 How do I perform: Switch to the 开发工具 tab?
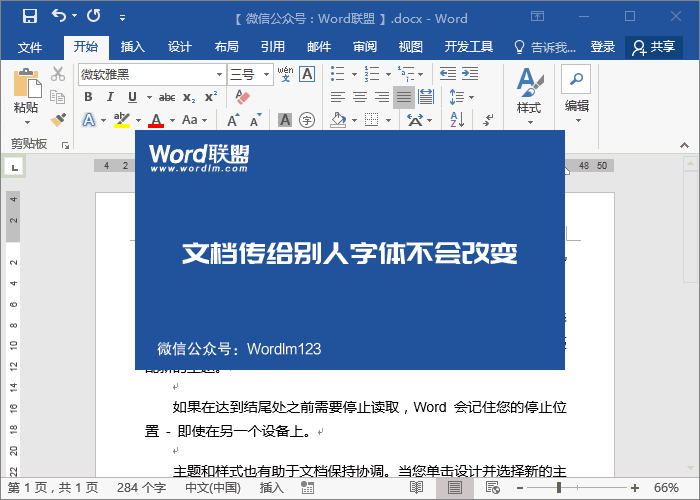[x=469, y=47]
